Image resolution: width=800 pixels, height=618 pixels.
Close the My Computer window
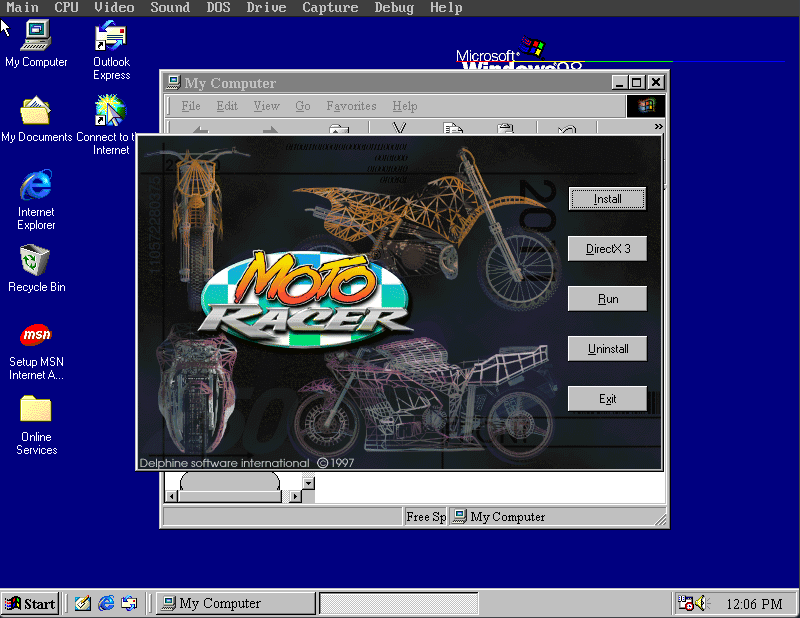(656, 82)
